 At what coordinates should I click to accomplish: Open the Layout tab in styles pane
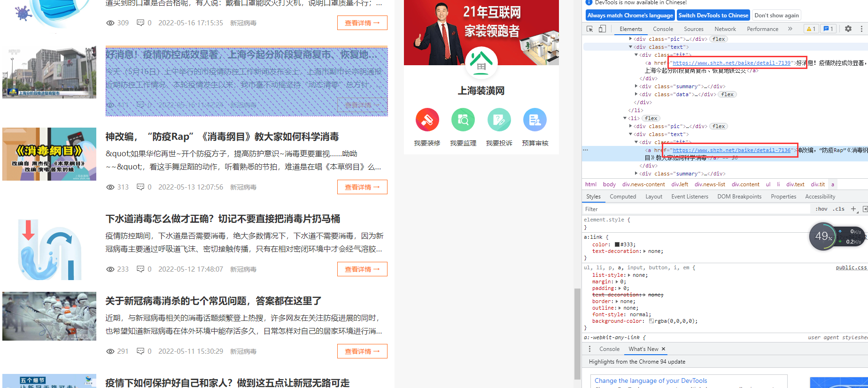654,197
